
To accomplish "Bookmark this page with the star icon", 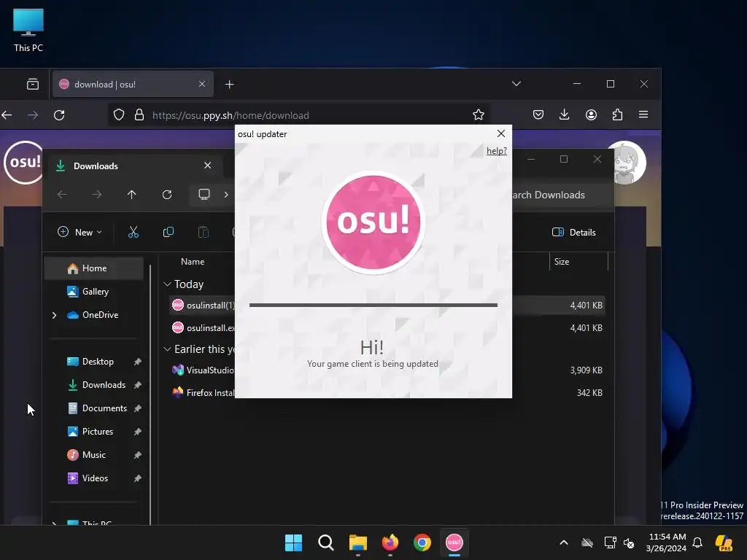I will 479,114.
